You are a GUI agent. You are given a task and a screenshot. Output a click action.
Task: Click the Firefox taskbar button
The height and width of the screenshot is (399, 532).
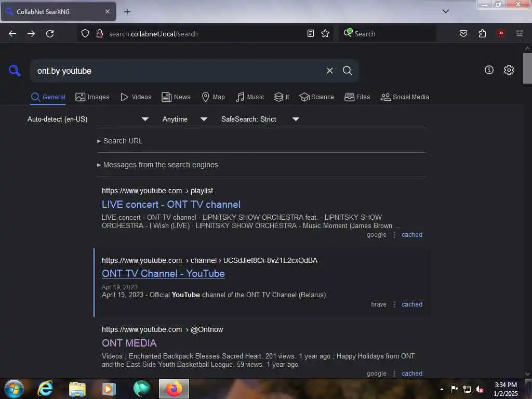click(x=174, y=389)
